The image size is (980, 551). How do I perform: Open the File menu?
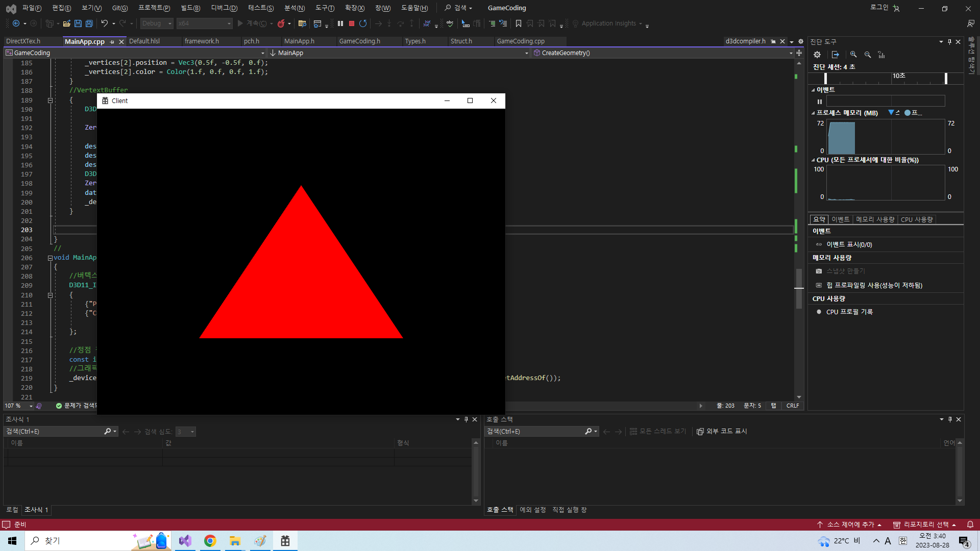[32, 8]
